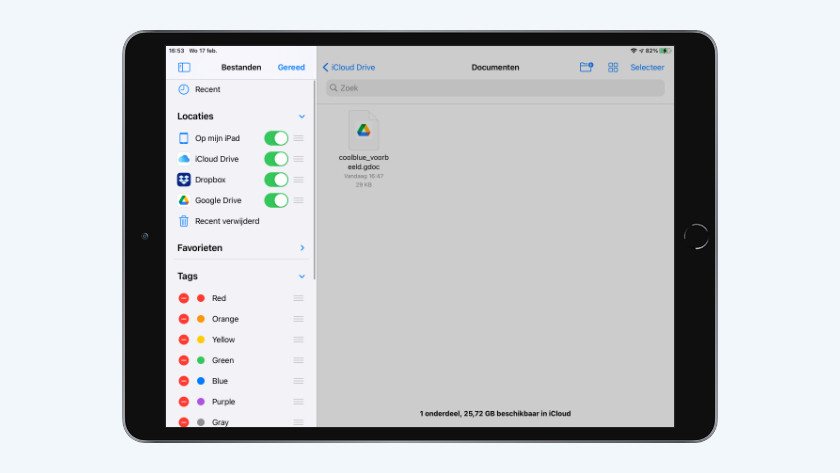Click the red delete button beside Red tag

tap(183, 298)
